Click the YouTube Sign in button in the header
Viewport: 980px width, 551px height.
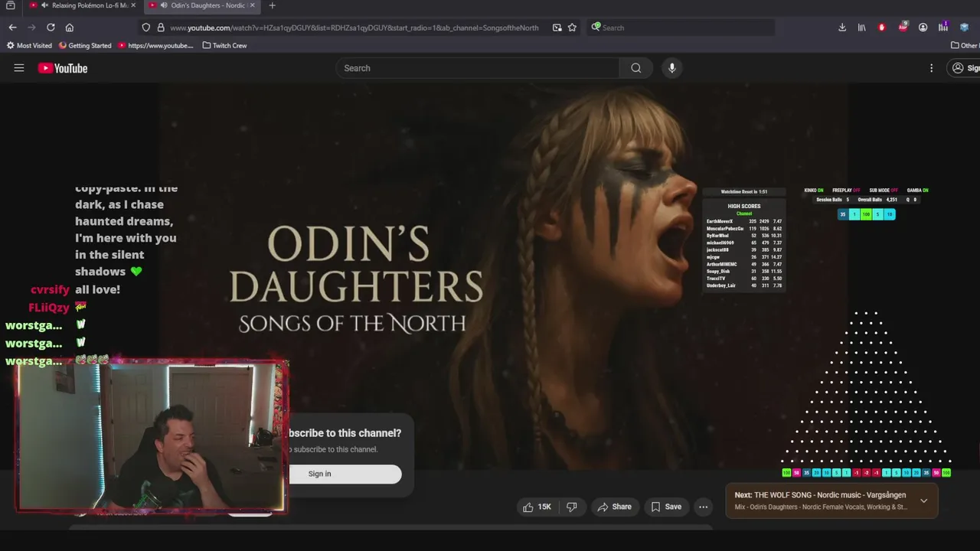(x=965, y=68)
